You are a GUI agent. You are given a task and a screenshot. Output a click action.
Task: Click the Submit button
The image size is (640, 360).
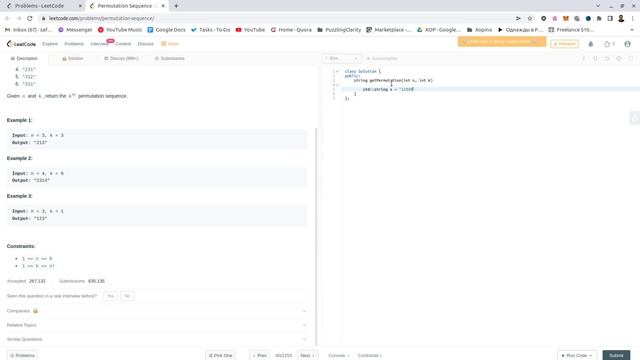click(x=616, y=356)
